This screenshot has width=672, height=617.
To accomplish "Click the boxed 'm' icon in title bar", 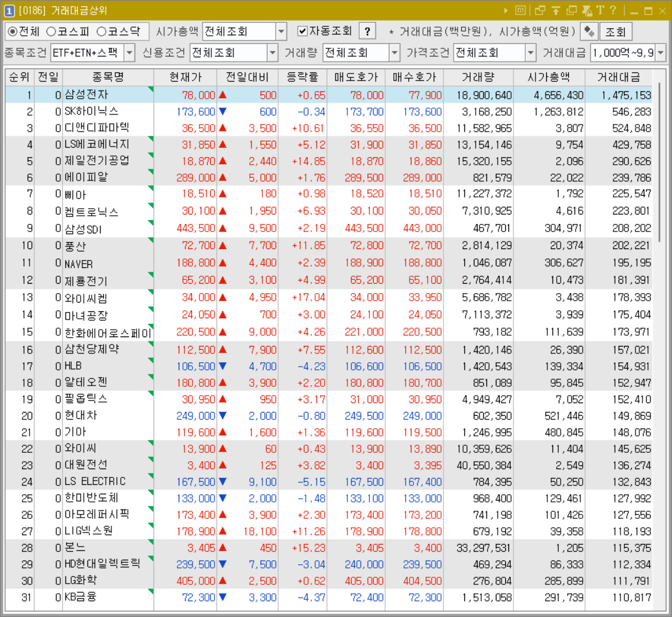I will pyautogui.click(x=520, y=11).
